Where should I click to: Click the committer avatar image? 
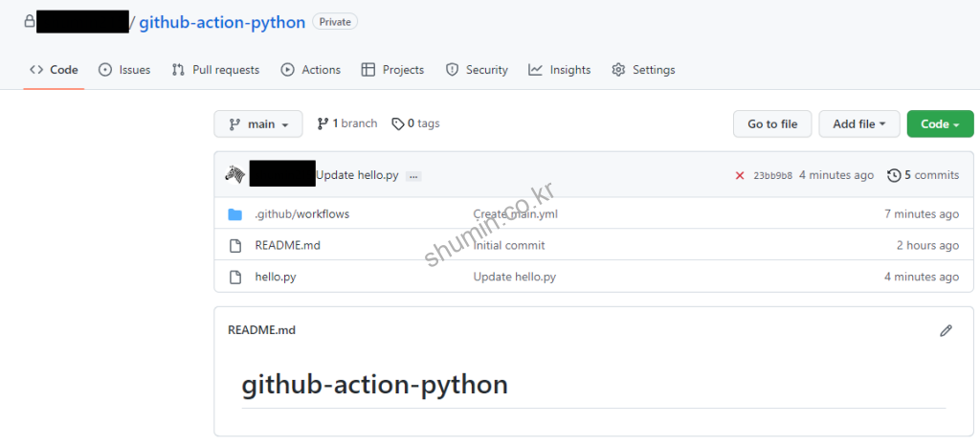click(235, 175)
